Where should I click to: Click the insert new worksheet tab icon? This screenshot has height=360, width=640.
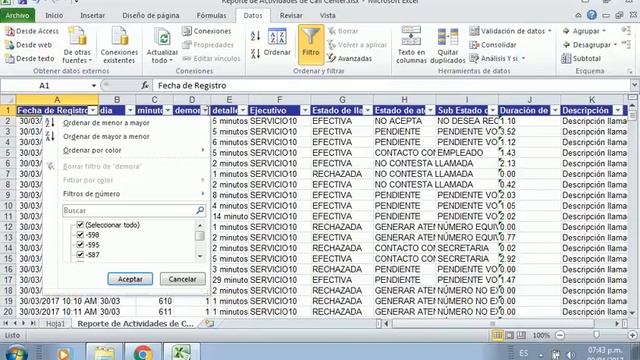tap(209, 323)
